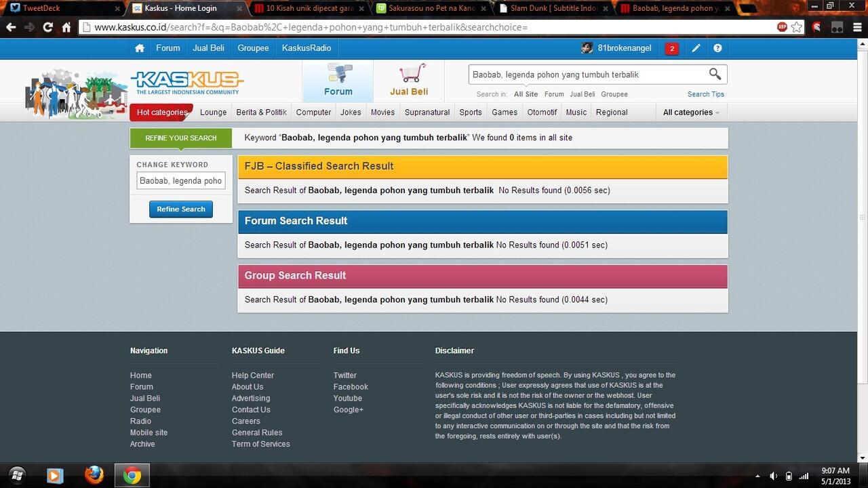Click the browser home icon

(66, 27)
